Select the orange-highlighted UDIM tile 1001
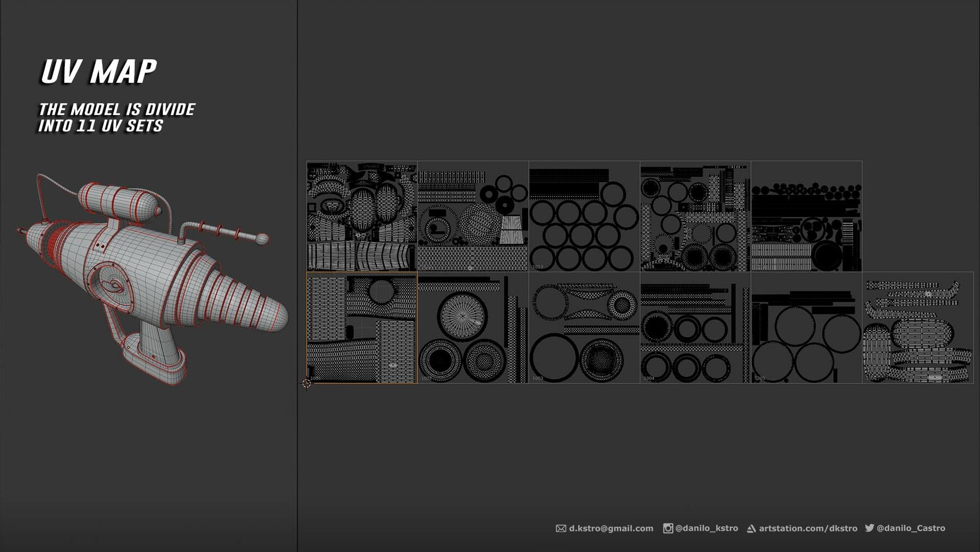The image size is (980, 552). [x=362, y=327]
